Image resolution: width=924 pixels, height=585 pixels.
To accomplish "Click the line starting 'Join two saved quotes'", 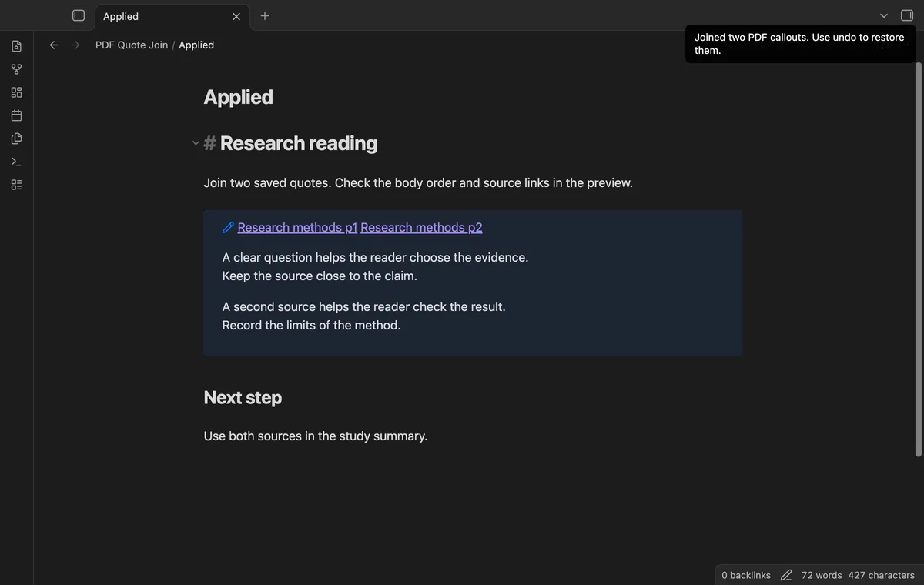I will 418,183.
